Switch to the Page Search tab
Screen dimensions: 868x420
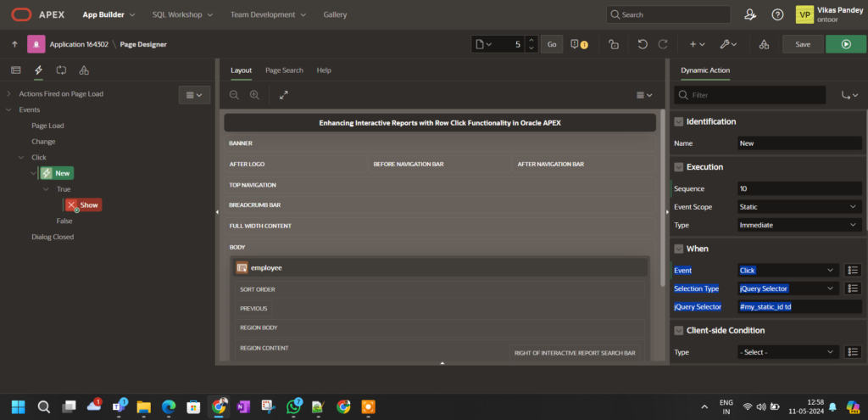(x=284, y=70)
